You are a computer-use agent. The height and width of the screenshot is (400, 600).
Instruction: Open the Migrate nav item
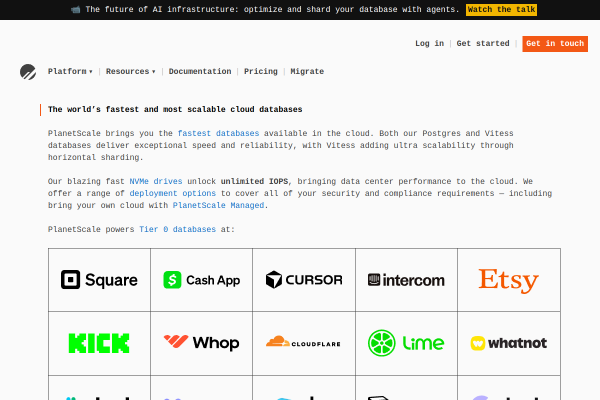[307, 72]
